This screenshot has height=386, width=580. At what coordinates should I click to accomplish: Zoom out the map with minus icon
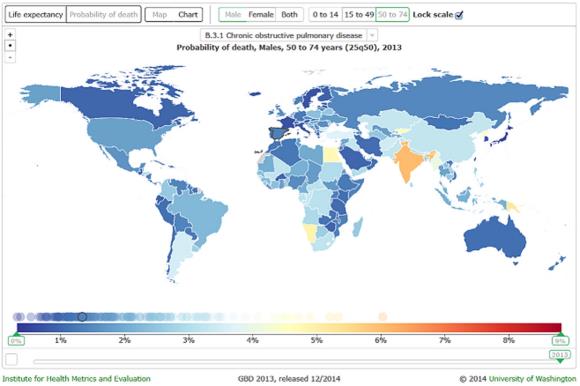click(x=10, y=57)
